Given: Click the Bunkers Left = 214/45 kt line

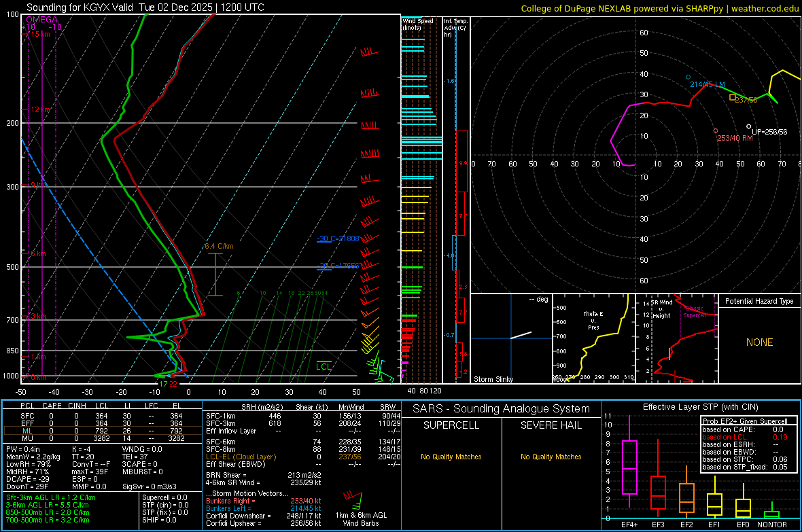Looking at the screenshot, I should pos(264,508).
